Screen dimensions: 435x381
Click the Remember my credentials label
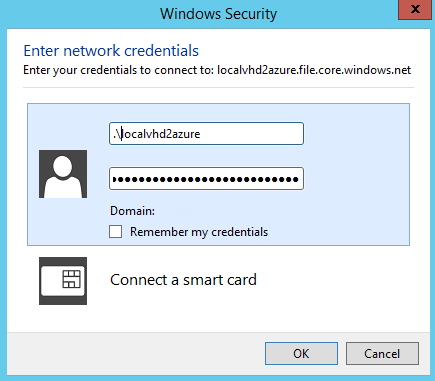(x=199, y=232)
